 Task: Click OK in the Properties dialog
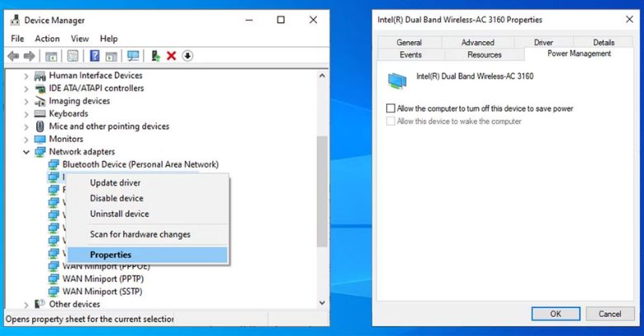click(x=556, y=314)
